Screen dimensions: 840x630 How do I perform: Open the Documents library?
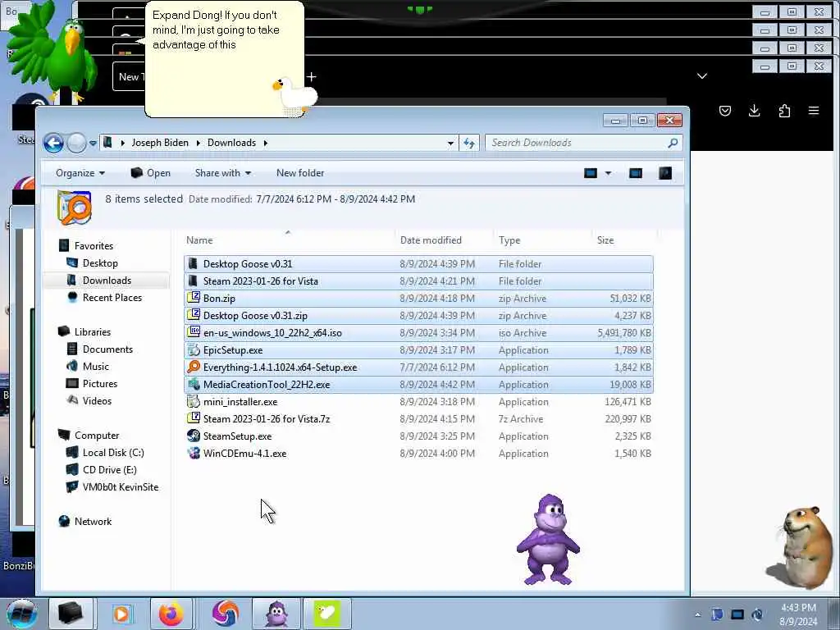tap(107, 349)
